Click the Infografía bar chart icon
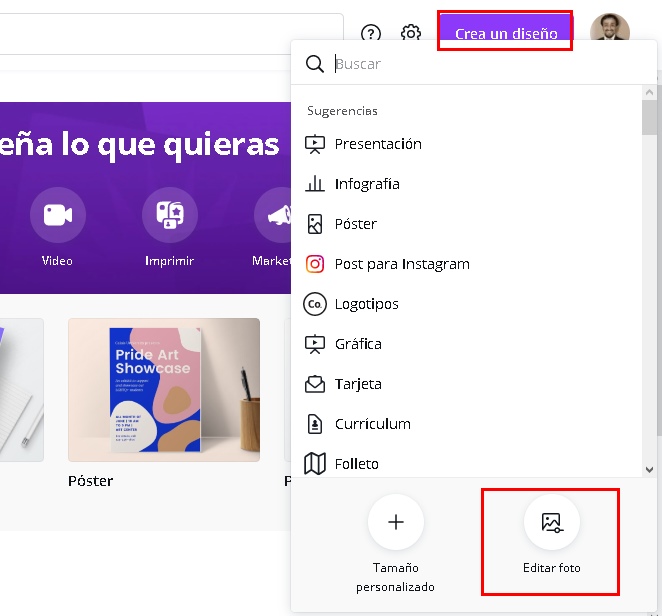This screenshot has height=616, width=662. coord(315,184)
